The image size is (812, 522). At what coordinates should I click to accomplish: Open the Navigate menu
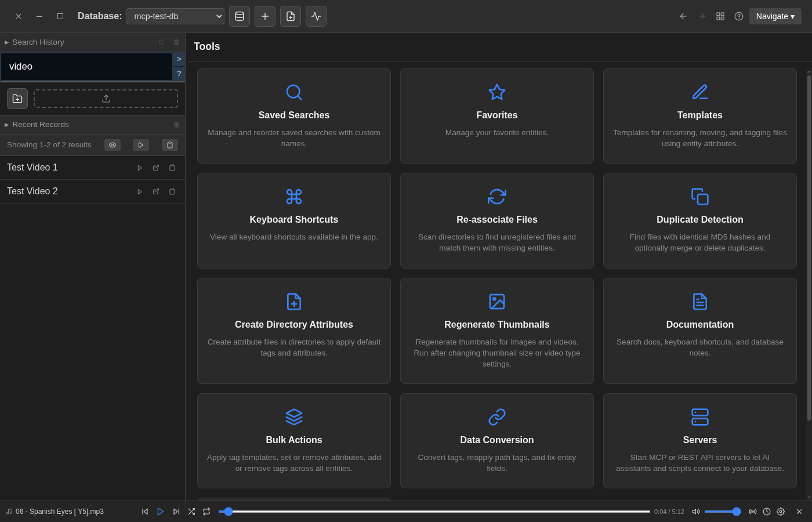[x=775, y=16]
